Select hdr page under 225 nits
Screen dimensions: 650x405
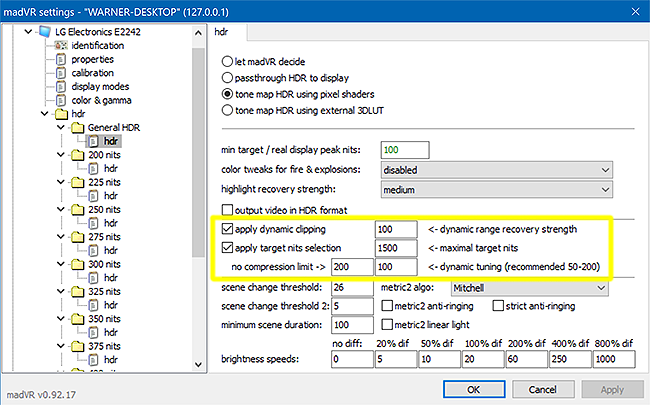(x=110, y=196)
